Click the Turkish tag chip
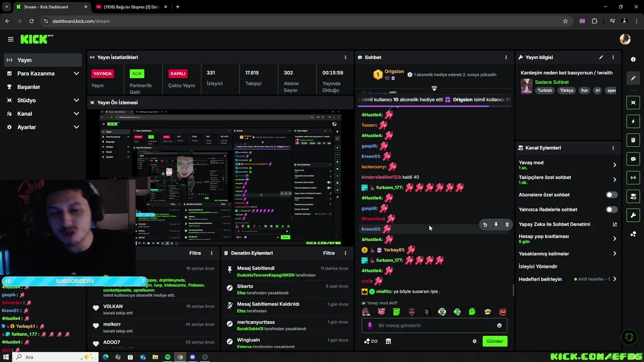Viewport: 644px width, 362px height. click(x=544, y=90)
